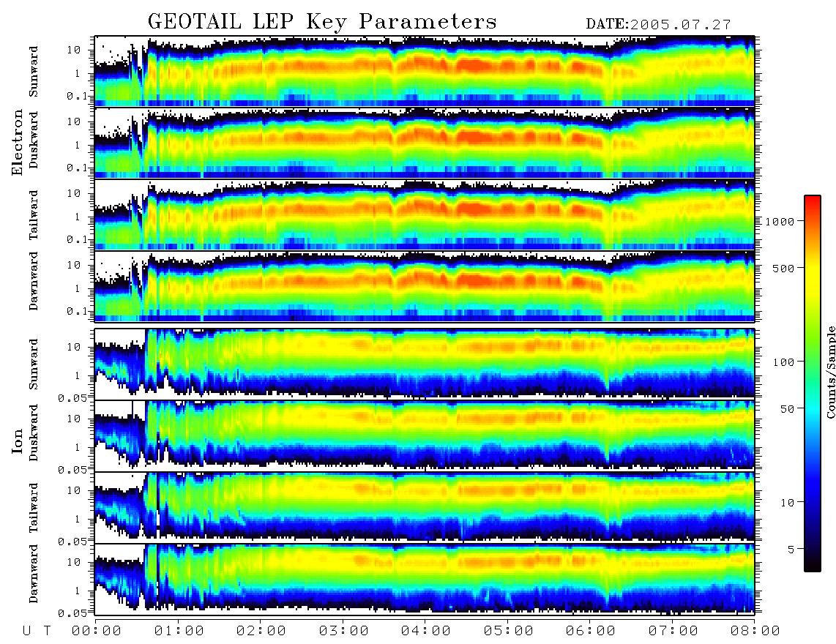Click the "Counts/Sample" colorbar title
836x644 pixels.
[831, 372]
